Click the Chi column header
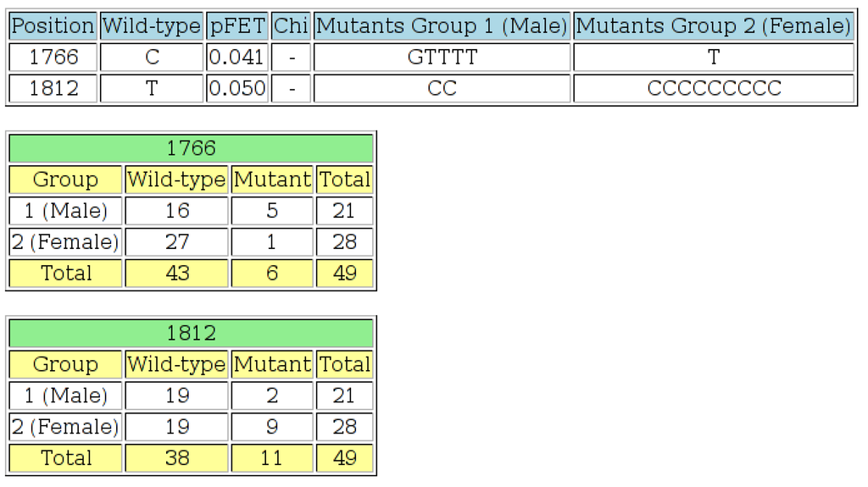 click(292, 26)
